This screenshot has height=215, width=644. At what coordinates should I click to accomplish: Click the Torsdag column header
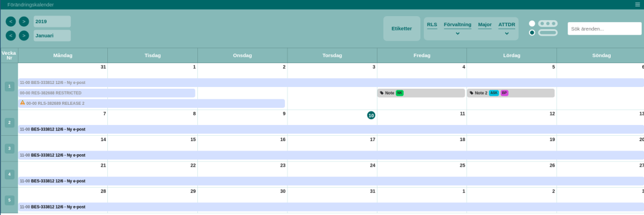(332, 55)
